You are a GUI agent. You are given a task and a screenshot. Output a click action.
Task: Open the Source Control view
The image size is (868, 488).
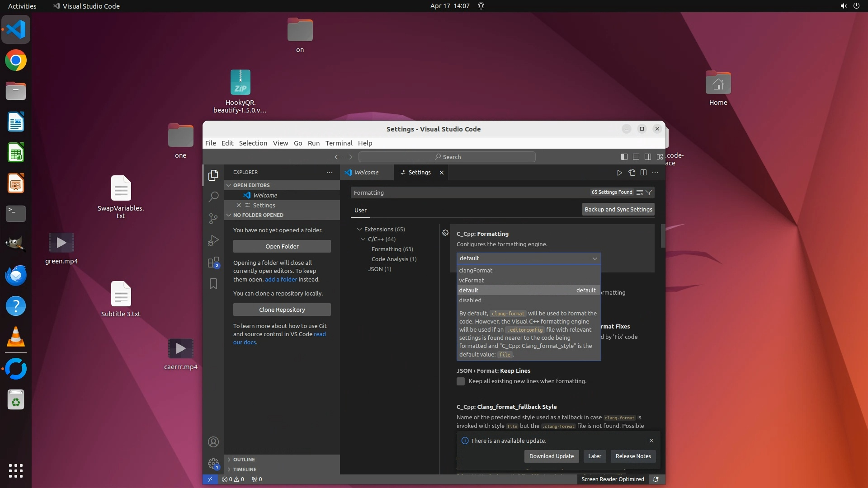click(213, 219)
